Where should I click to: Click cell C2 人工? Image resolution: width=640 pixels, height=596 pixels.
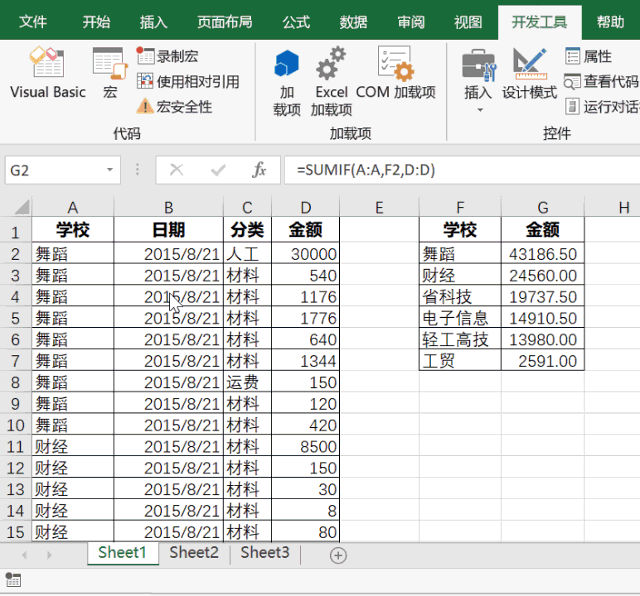[247, 254]
